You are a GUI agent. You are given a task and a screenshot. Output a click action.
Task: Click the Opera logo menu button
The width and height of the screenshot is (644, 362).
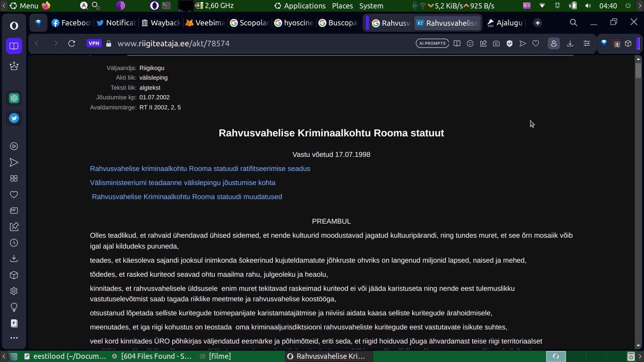click(x=14, y=26)
